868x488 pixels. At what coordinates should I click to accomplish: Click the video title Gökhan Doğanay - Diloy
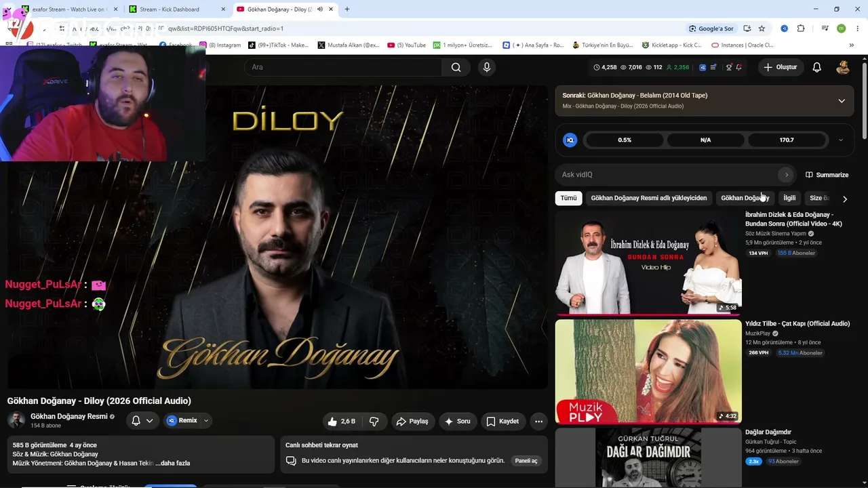tap(99, 401)
